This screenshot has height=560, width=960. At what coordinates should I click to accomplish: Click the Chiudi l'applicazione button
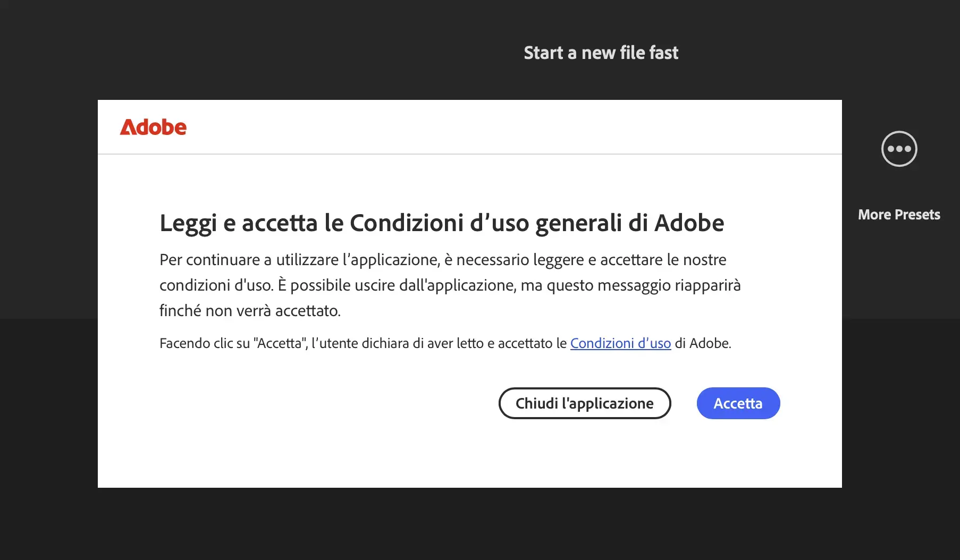(585, 403)
